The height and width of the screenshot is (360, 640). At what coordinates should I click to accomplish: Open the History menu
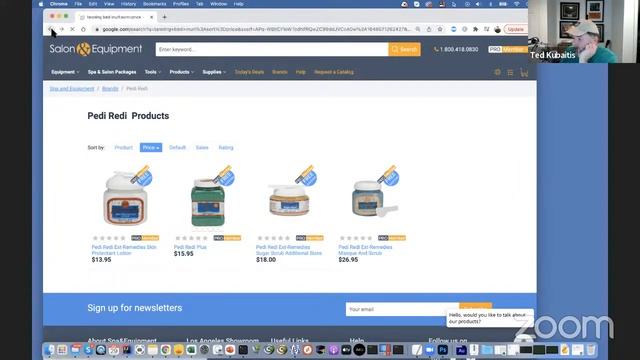(128, 4)
